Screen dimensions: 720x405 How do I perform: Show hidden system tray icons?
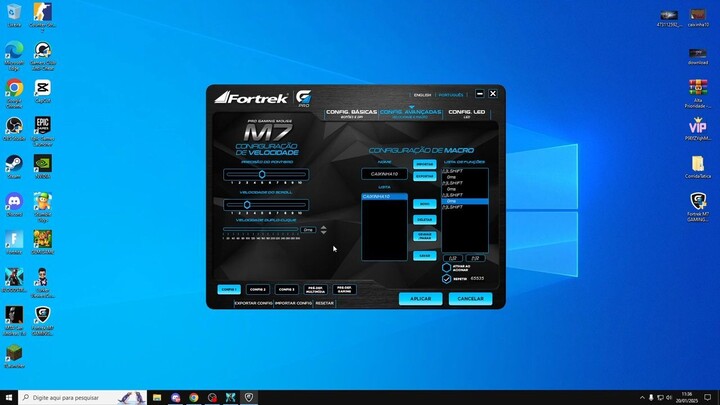click(x=642, y=398)
